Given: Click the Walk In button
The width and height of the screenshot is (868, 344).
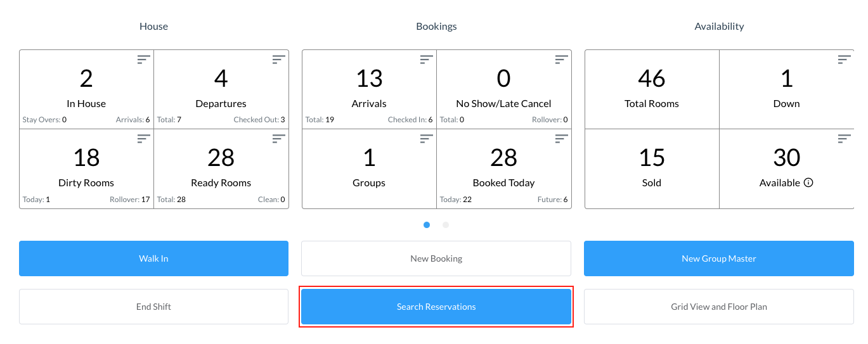Looking at the screenshot, I should click(153, 258).
